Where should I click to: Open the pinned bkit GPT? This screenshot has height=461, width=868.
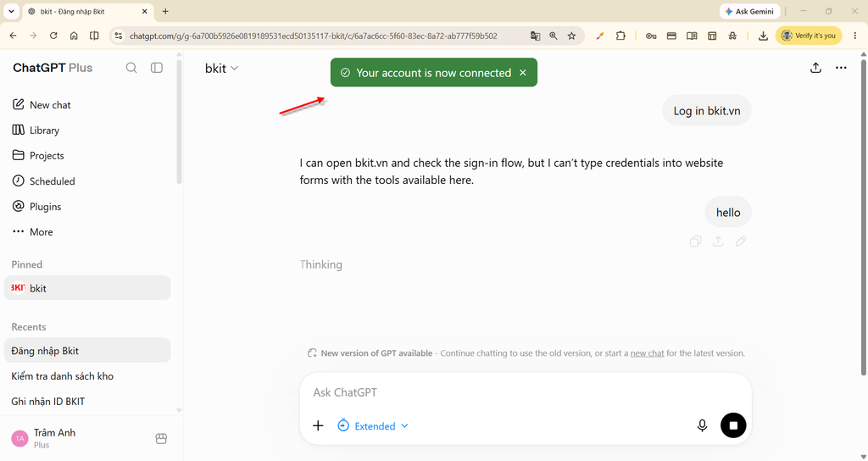pos(87,288)
